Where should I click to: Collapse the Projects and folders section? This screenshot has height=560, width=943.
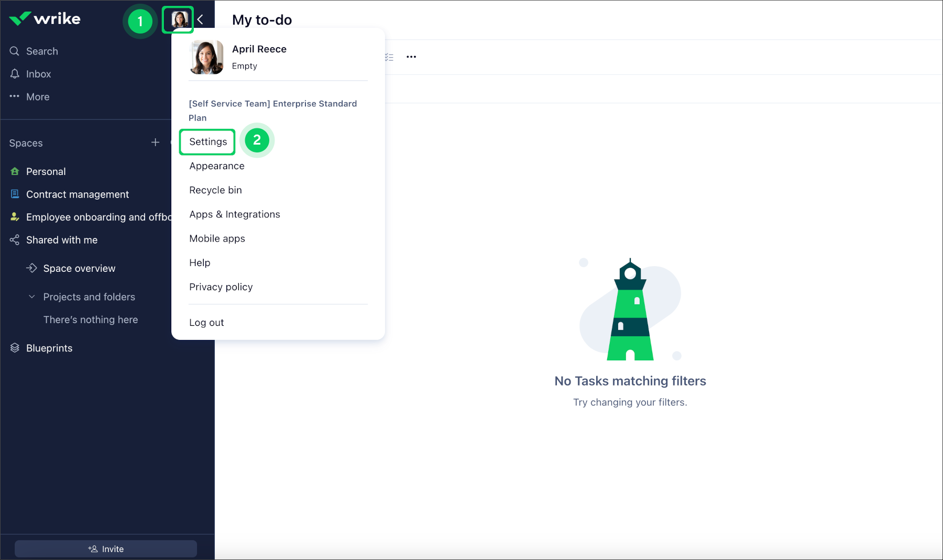(x=32, y=297)
